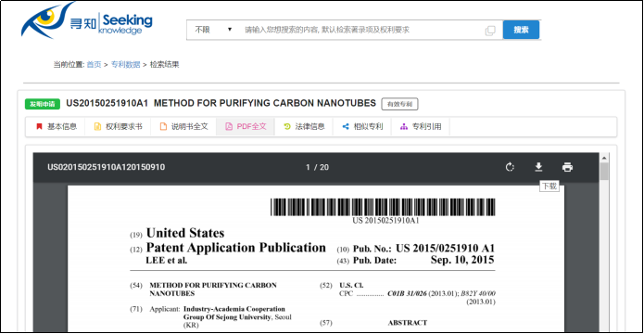Go to 首页 breadcrumb link

tap(94, 65)
